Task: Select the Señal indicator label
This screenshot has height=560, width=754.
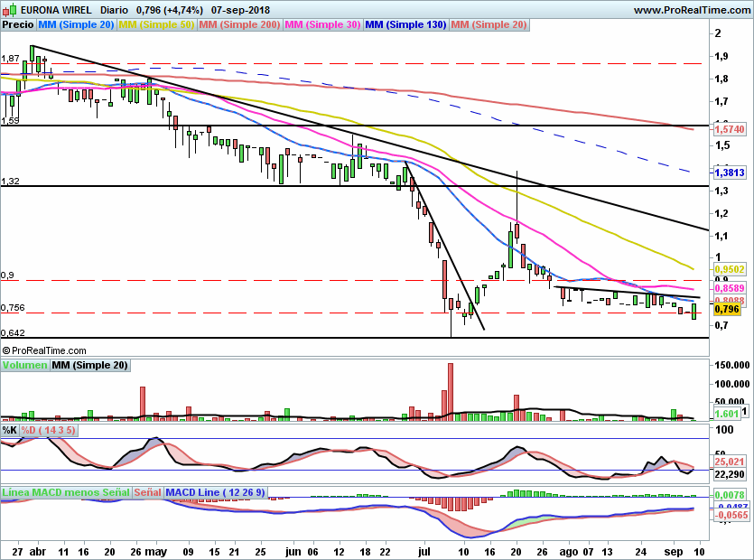Action: [147, 492]
